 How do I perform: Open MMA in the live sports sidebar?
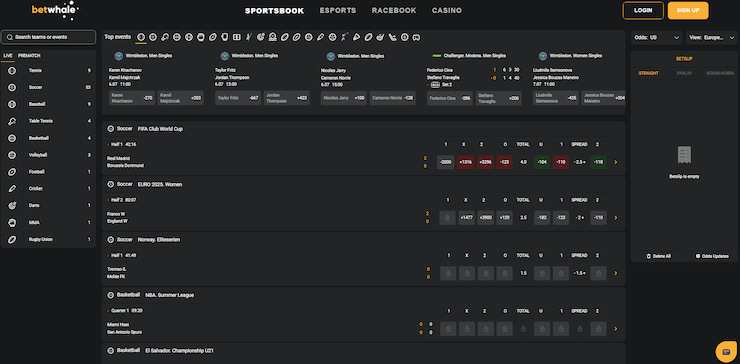pyautogui.click(x=49, y=222)
